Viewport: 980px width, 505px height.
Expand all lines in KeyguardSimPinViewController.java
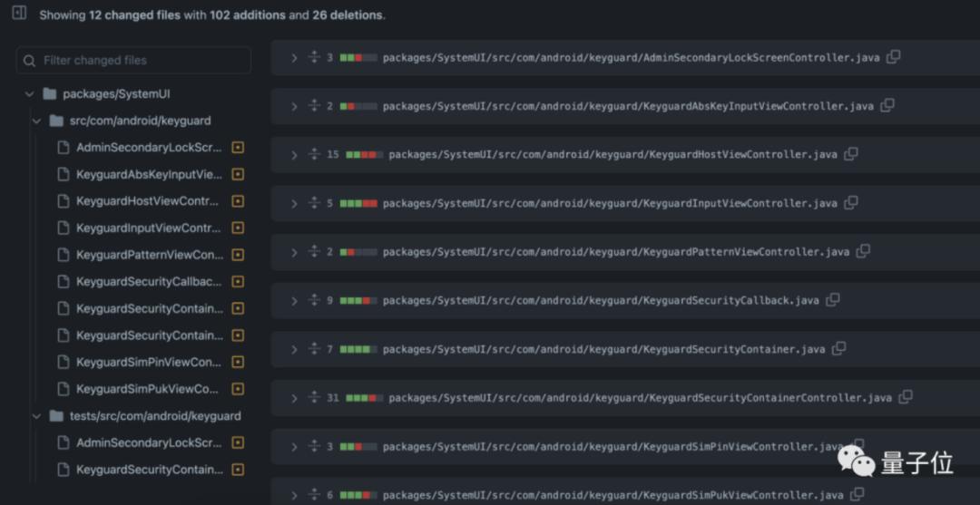(x=314, y=447)
